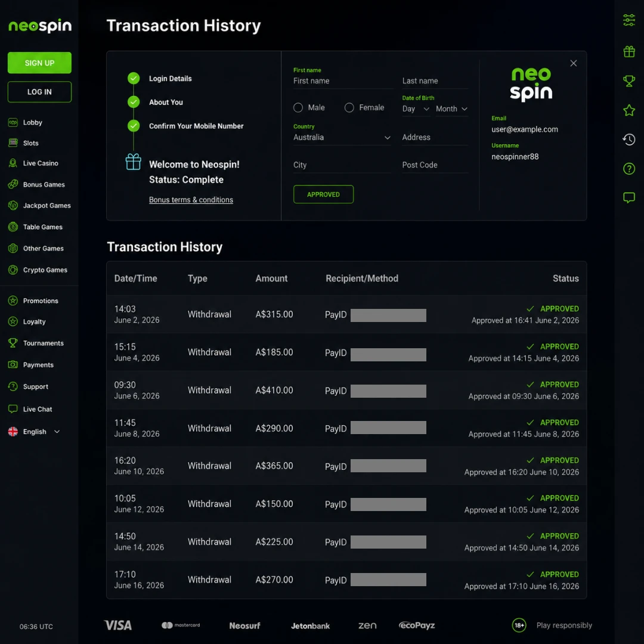The height and width of the screenshot is (644, 644).
Task: Click the Play responsibly link
Action: click(564, 625)
